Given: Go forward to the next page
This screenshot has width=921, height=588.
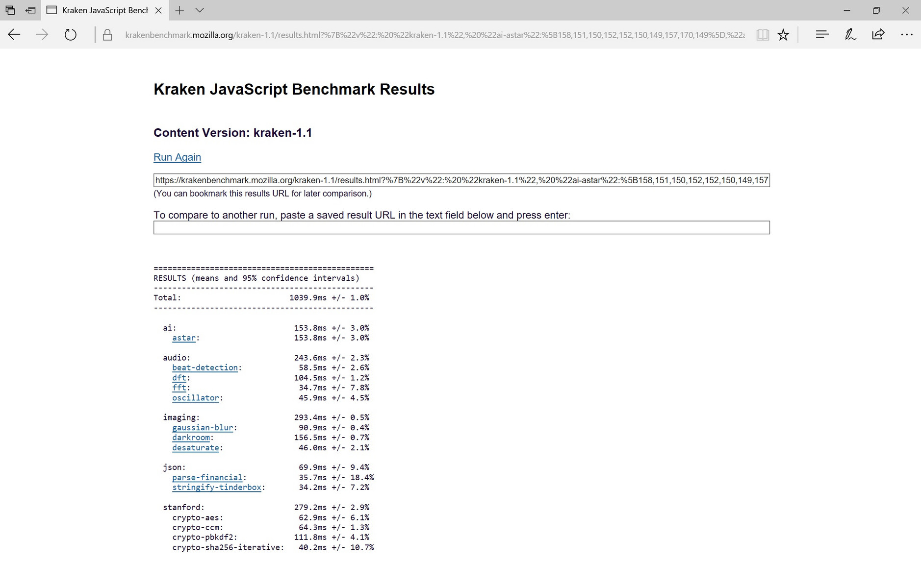Looking at the screenshot, I should tap(42, 34).
